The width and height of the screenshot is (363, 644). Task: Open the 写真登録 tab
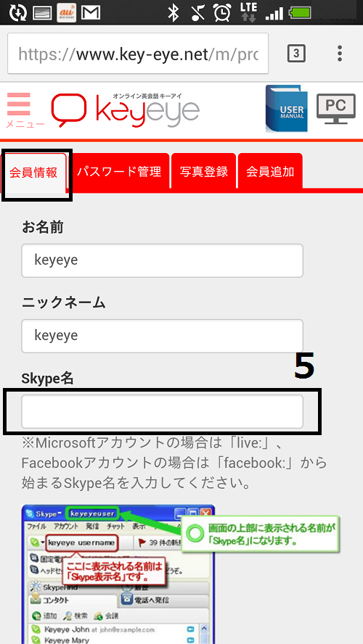(204, 172)
